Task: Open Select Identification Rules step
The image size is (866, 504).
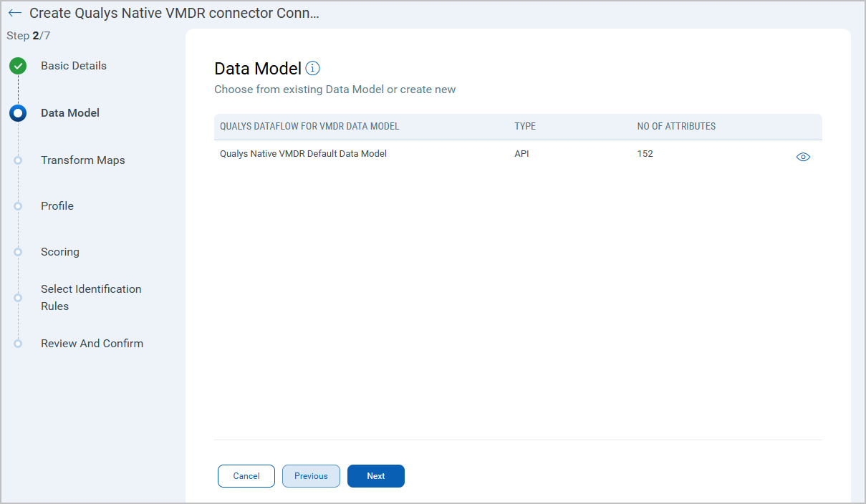Action: click(91, 298)
